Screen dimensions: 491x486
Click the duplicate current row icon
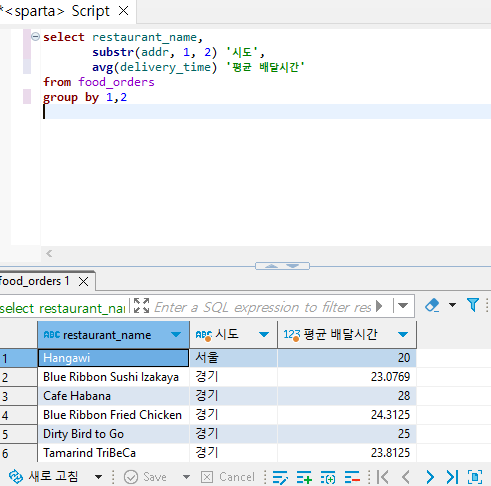(x=328, y=477)
